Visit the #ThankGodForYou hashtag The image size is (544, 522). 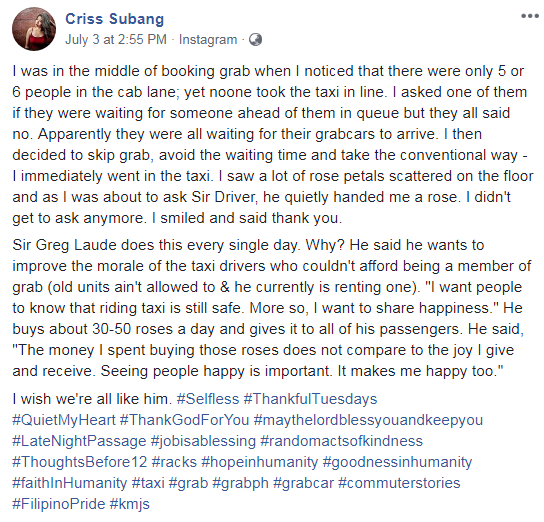pos(185,420)
